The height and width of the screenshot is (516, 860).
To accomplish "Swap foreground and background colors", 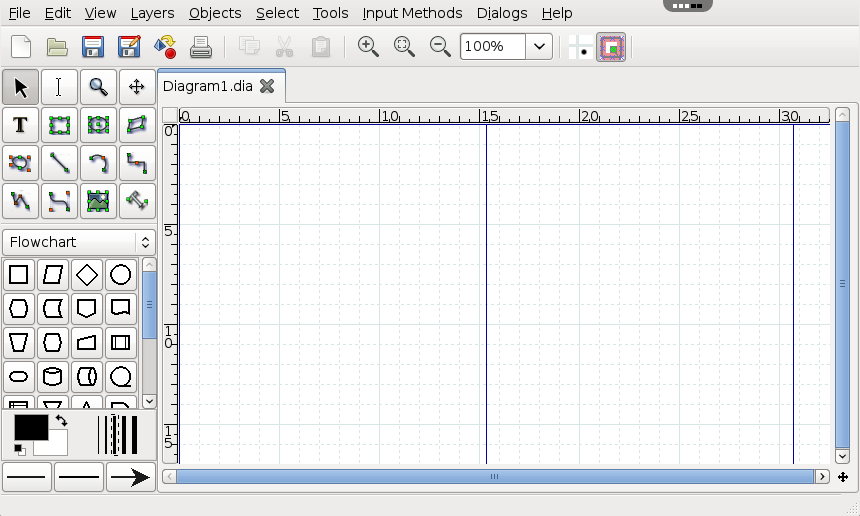I will (61, 421).
